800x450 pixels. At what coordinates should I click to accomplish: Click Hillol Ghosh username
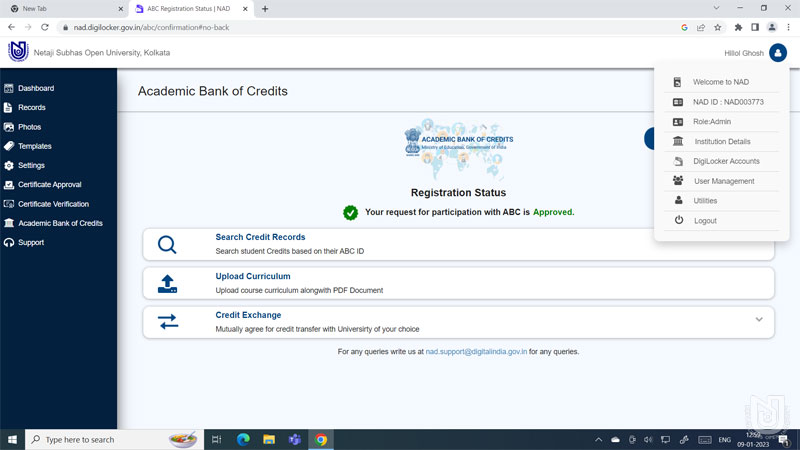click(x=744, y=53)
